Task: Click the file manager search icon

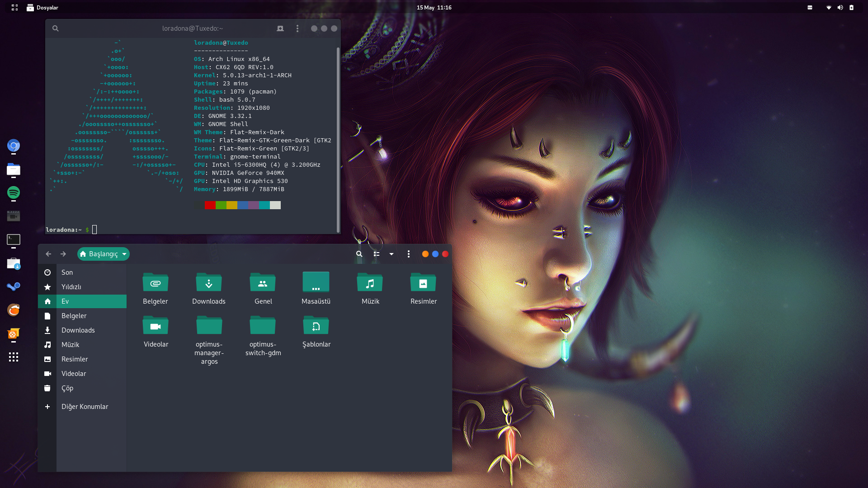Action: (x=359, y=254)
